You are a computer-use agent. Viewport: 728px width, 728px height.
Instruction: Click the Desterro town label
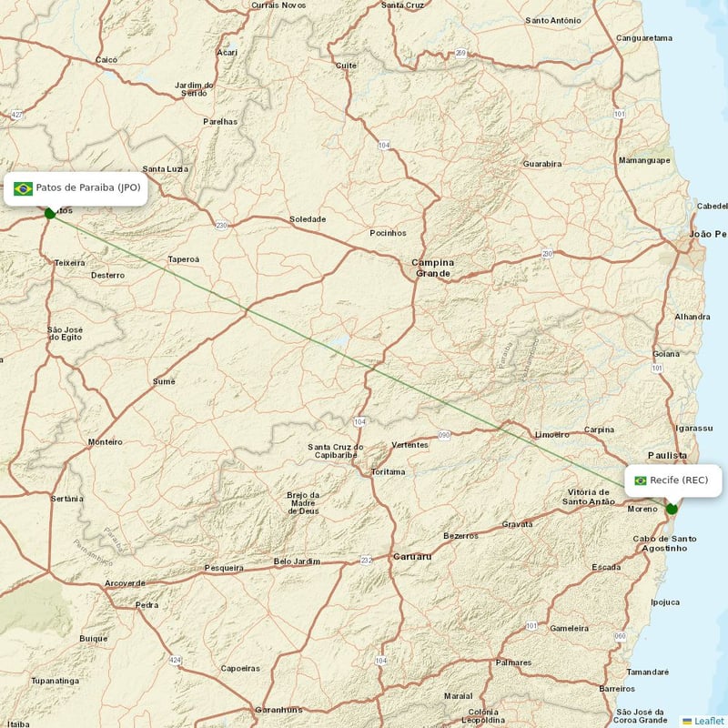tap(107, 276)
